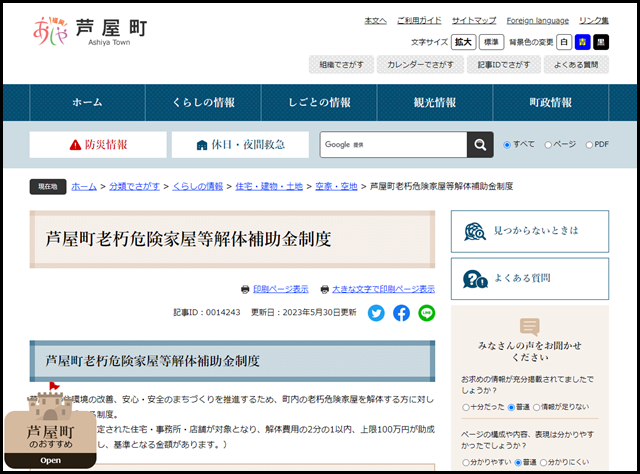Select the 十分だった feedback option
This screenshot has width=640, height=474.
466,408
